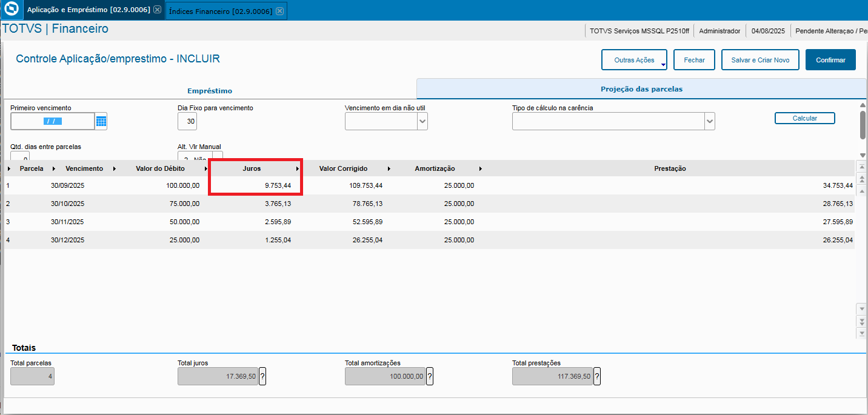Open the Vencimento em dia não util dropdown
Image resolution: width=868 pixels, height=415 pixels.
[x=422, y=121]
